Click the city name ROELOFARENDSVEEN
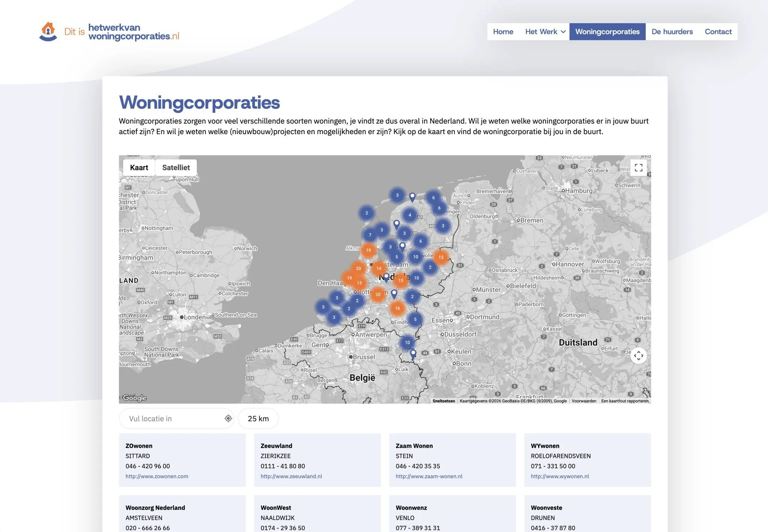Viewport: 768px width, 532px height. (x=561, y=456)
